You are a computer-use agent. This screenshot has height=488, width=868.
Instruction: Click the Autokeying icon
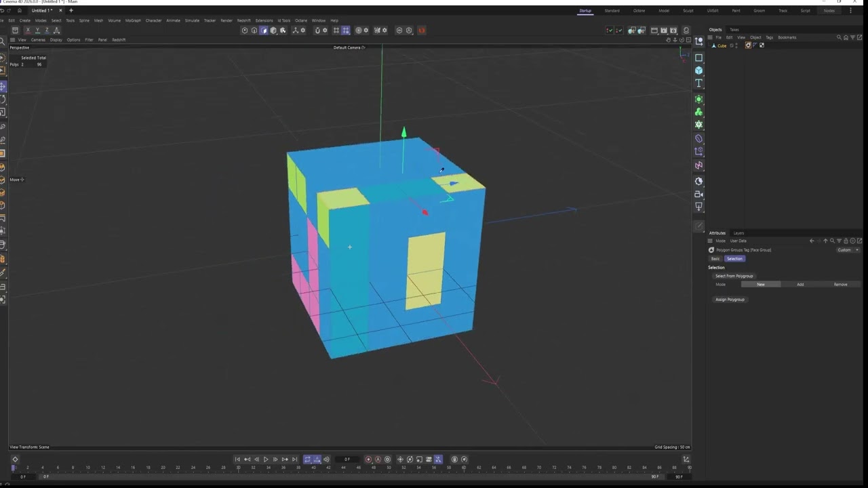pos(378,460)
